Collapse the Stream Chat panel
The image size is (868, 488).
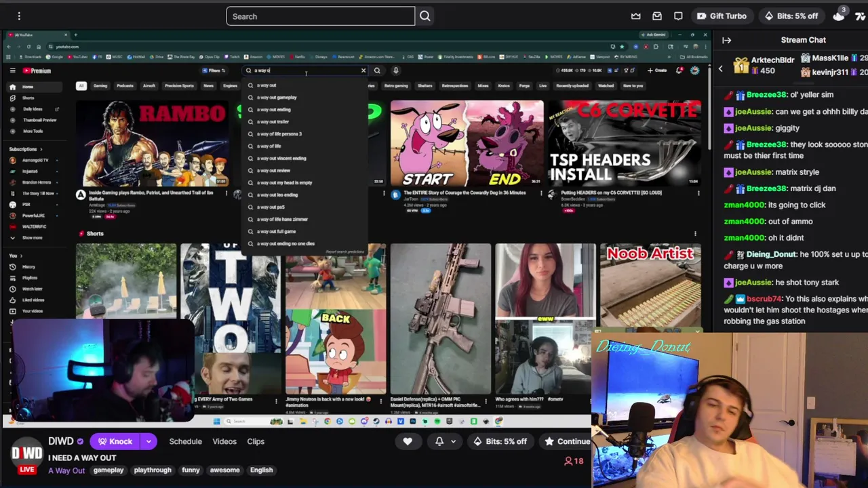pyautogui.click(x=726, y=40)
